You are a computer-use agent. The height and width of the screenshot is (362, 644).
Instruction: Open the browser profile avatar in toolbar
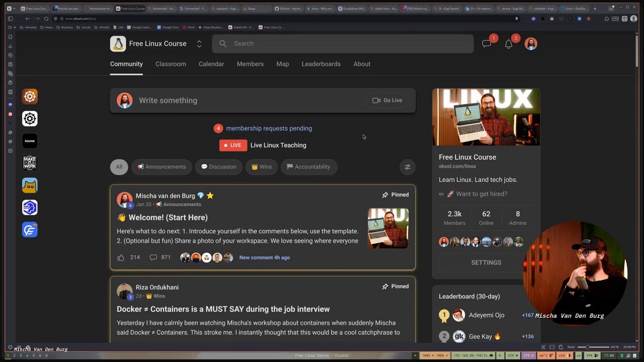pyautogui.click(x=633, y=19)
